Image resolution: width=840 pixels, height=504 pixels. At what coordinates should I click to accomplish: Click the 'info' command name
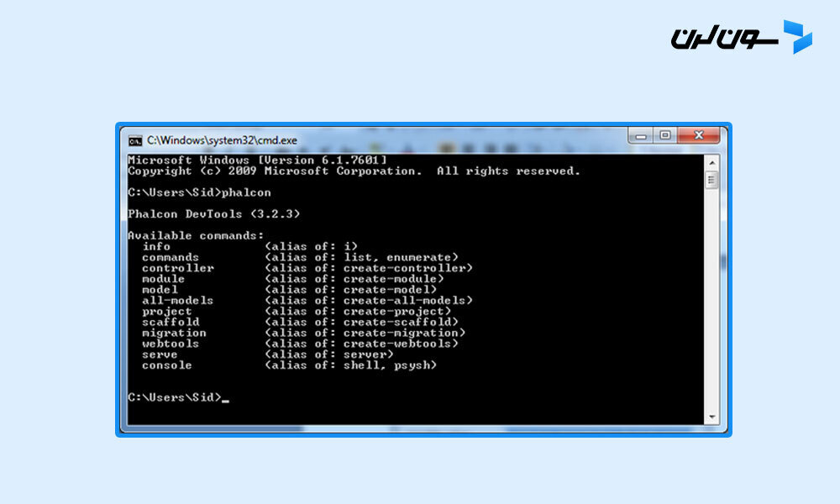(156, 246)
